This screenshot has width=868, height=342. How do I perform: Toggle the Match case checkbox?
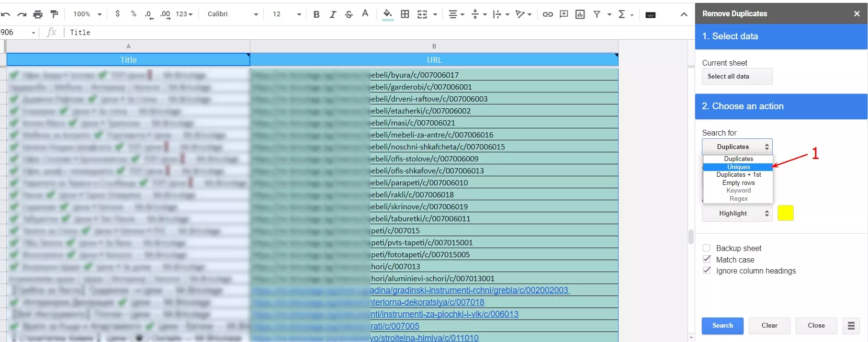click(706, 259)
